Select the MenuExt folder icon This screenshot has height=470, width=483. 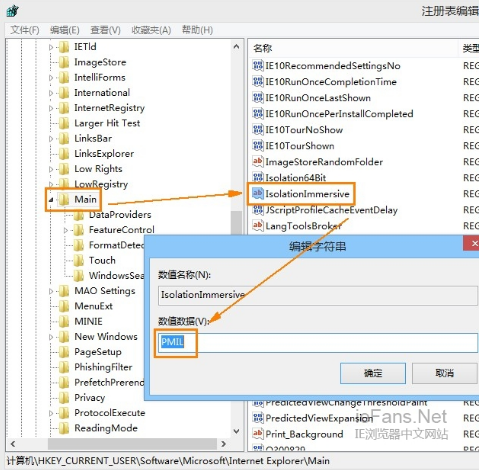tap(64, 306)
